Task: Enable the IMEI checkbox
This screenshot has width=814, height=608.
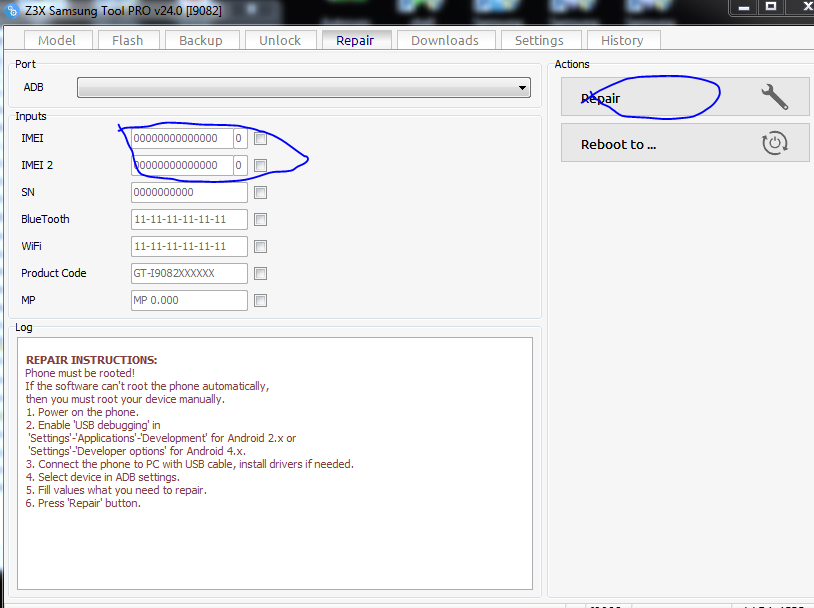Action: point(261,139)
